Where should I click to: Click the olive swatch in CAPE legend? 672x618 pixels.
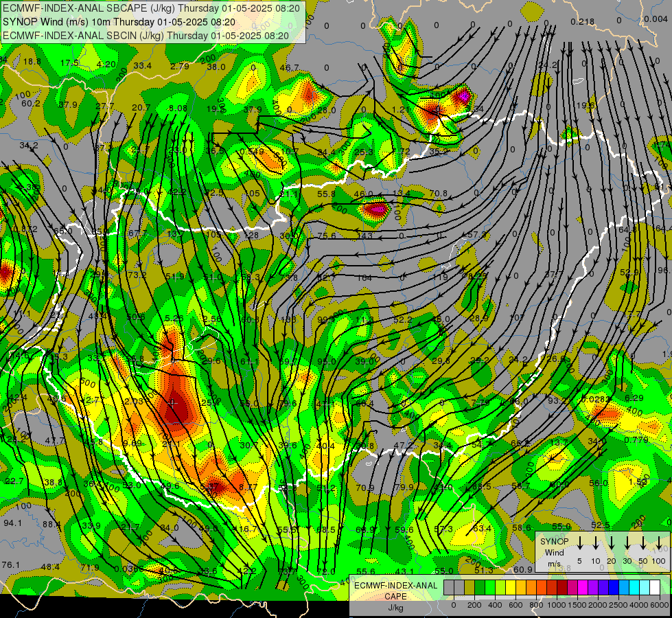[x=470, y=587]
